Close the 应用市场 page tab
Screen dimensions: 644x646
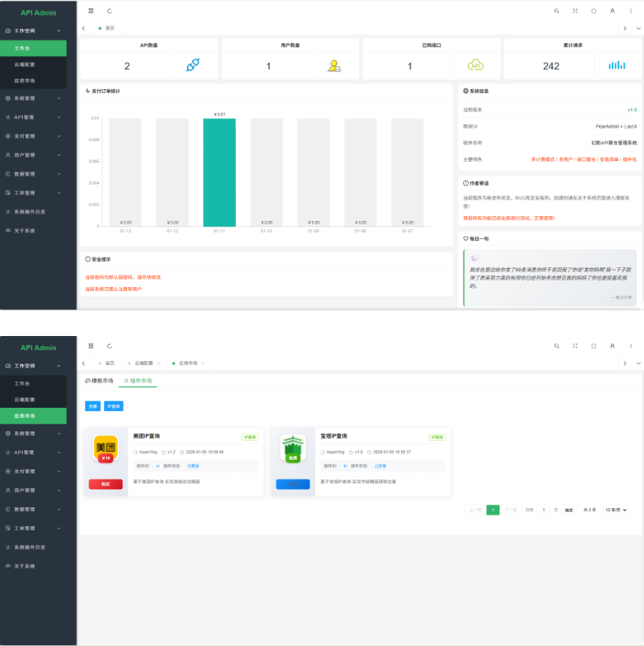[x=203, y=363]
